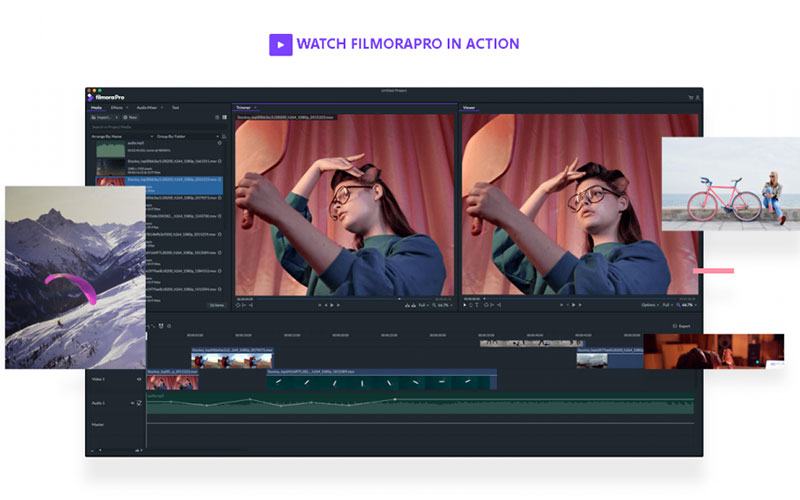800x500 pixels.
Task: Select the highlighted blue clip in the media list
Action: click(x=160, y=186)
